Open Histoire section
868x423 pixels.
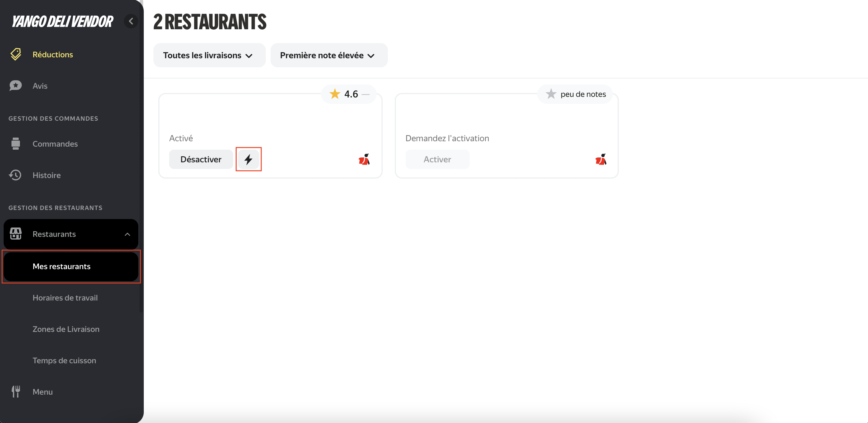[47, 175]
